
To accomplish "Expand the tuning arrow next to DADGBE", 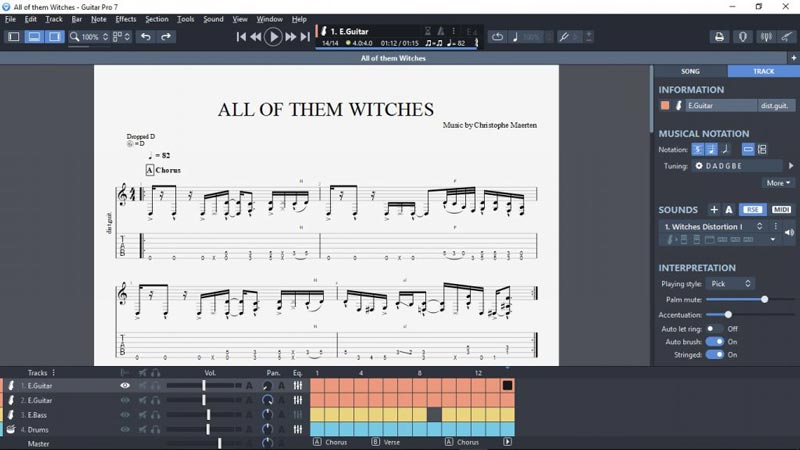I will (x=791, y=166).
